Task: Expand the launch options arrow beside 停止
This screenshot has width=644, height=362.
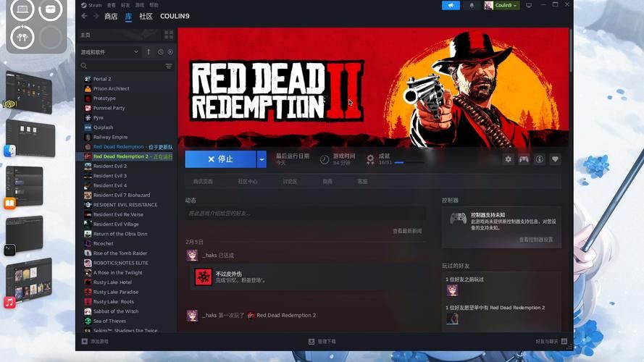Action: (x=262, y=159)
